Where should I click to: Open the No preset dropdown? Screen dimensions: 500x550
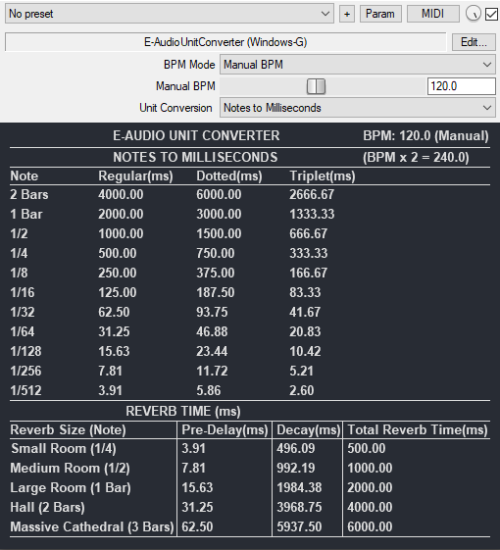[169, 14]
